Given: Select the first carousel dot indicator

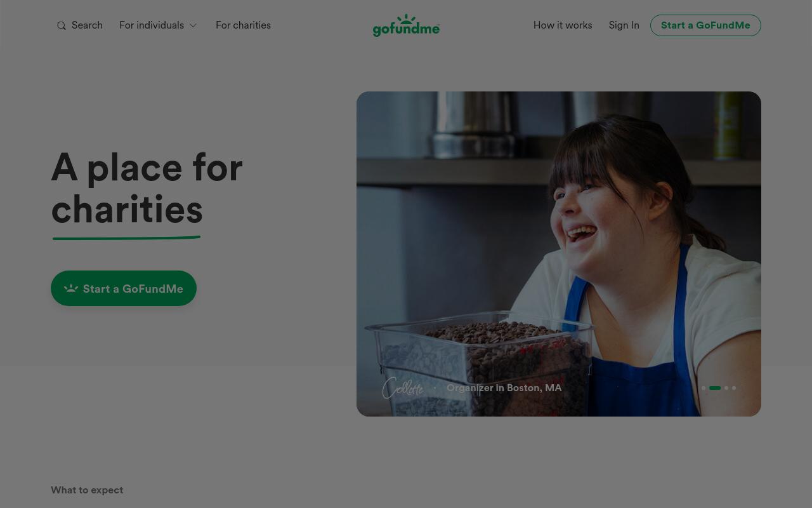Looking at the screenshot, I should pos(704,388).
